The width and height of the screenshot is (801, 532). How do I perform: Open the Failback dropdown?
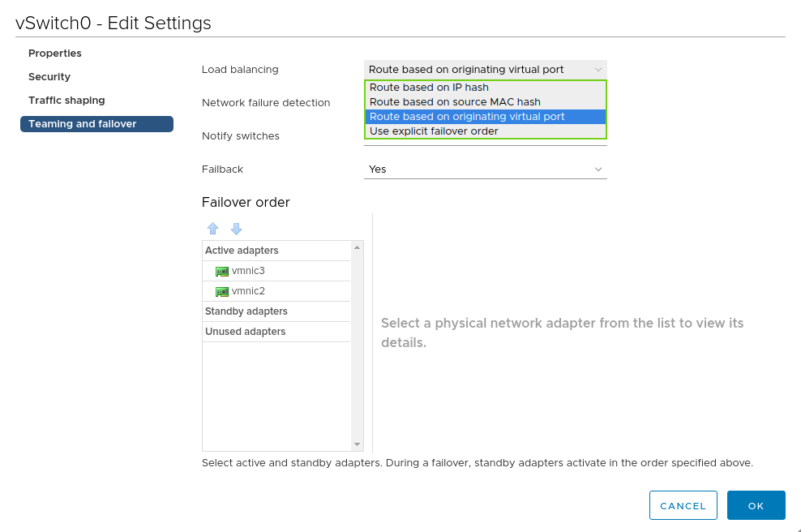tap(486, 169)
